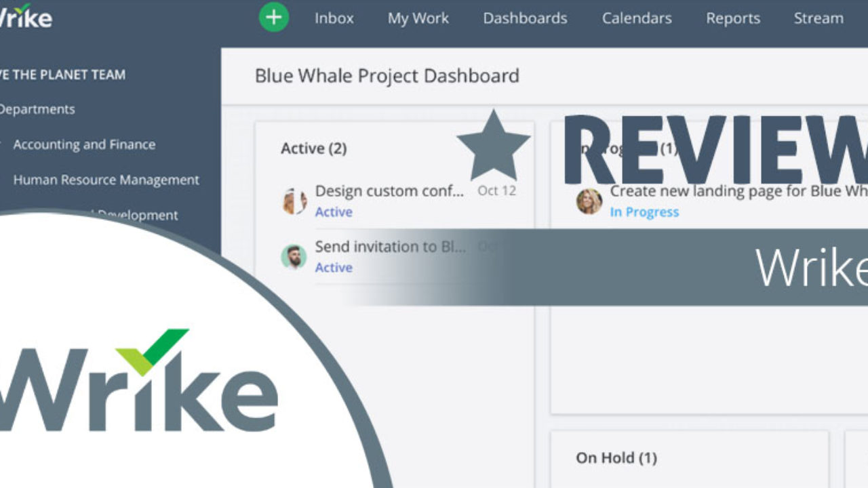Open Create new landing page task
Viewport: 868px width, 488px height.
738,191
